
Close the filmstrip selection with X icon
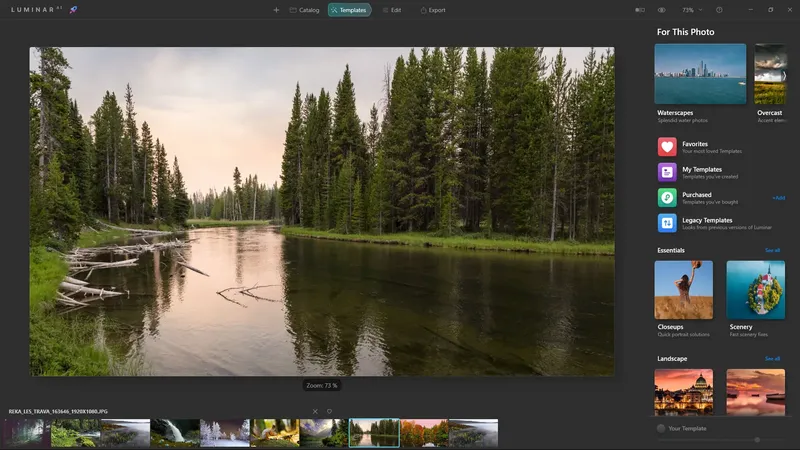click(x=315, y=411)
